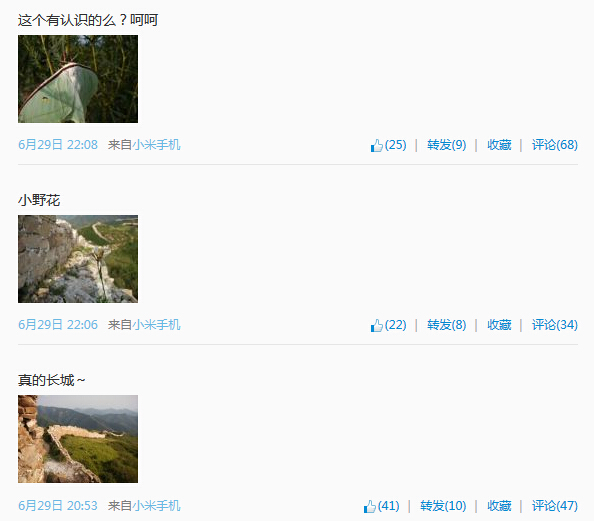This screenshot has height=521, width=594.
Task: Like the 小野花 post via thumbs-up icon
Action: pyautogui.click(x=377, y=325)
